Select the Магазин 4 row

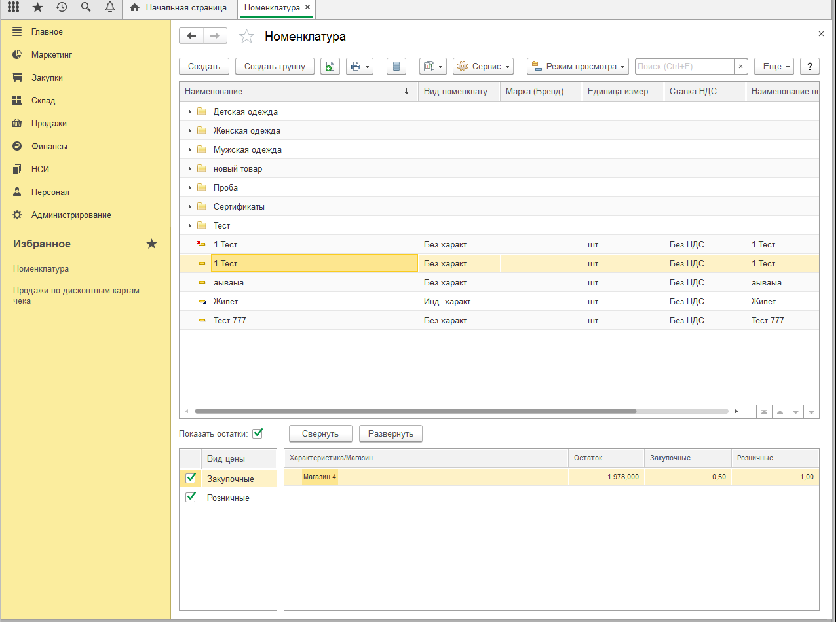click(551, 477)
